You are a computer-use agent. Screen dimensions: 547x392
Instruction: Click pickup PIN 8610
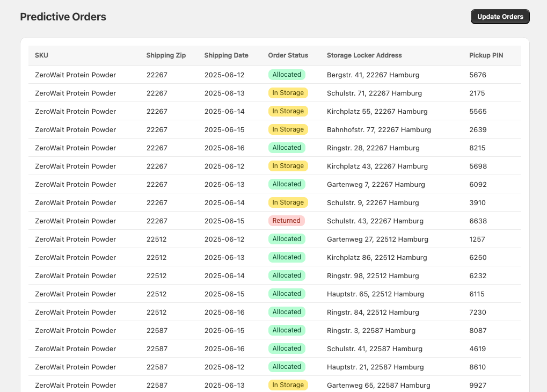[478, 367]
